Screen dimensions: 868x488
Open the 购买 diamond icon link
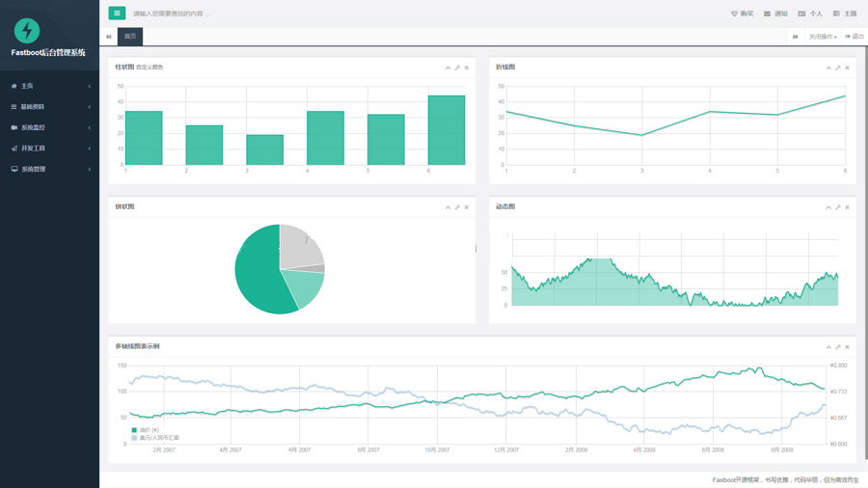click(742, 14)
